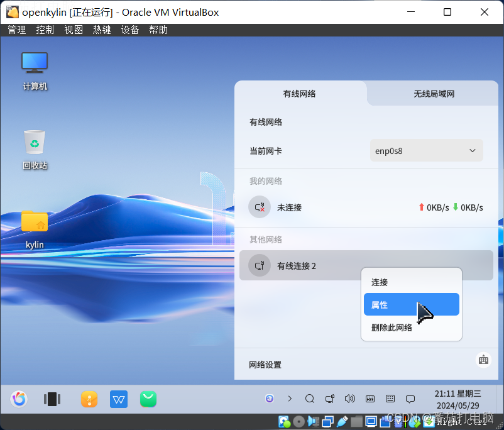
Task: Switch to the 无线局域网 tab
Action: [432, 93]
